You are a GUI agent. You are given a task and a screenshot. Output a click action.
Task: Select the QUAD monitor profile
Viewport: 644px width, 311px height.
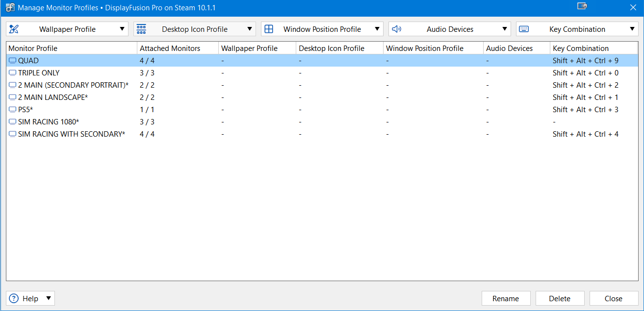(322, 61)
